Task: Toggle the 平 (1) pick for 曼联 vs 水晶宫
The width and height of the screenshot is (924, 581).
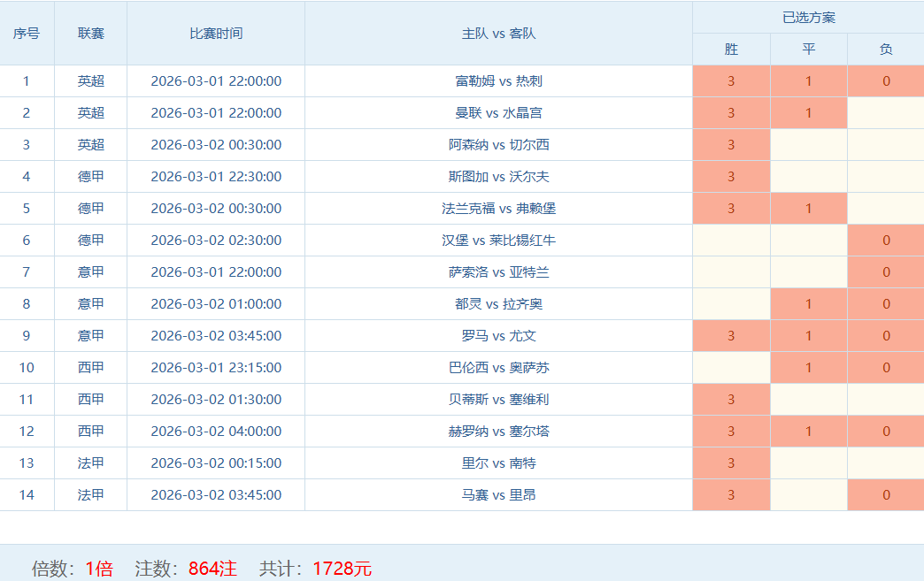Action: (x=808, y=113)
